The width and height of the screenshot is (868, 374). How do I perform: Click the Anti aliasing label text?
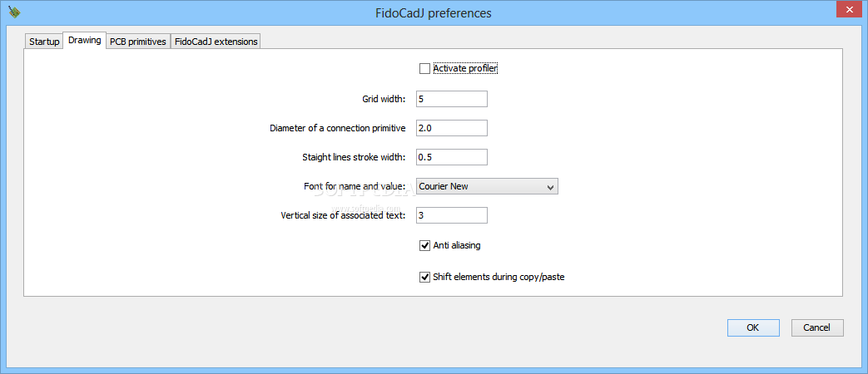tap(457, 245)
